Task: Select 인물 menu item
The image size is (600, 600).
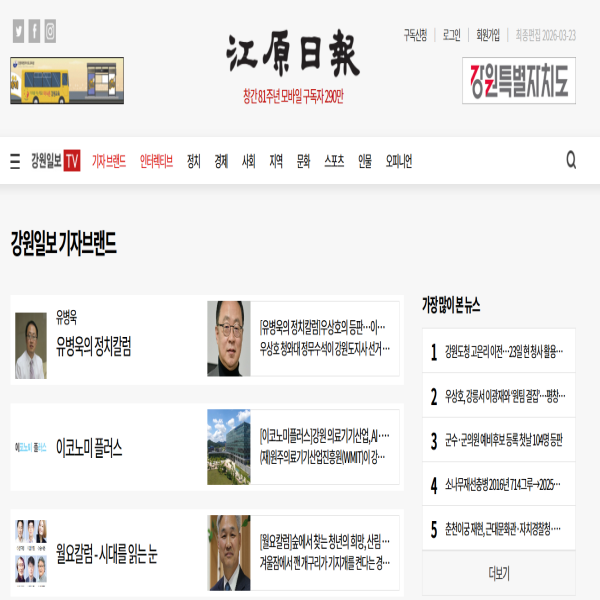Action: [365, 161]
